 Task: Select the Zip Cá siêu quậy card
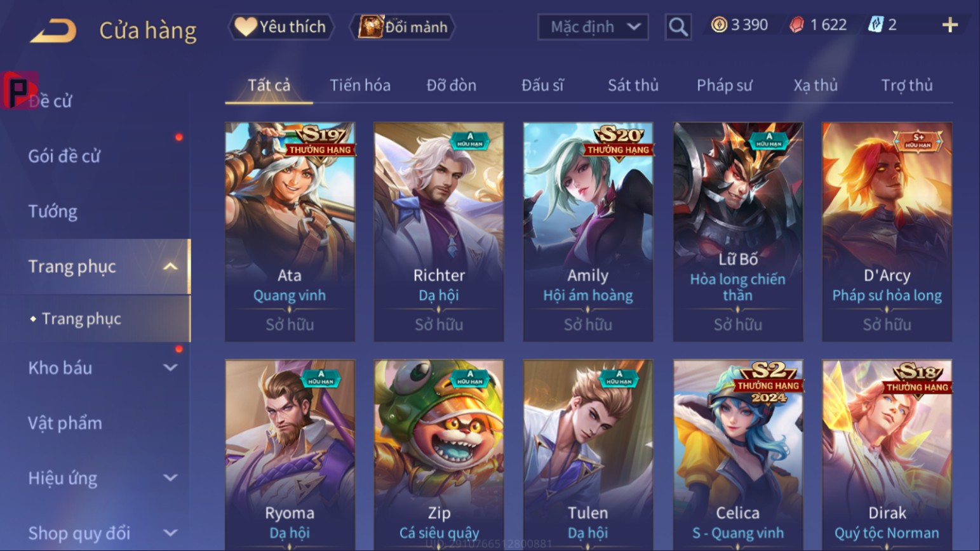439,455
